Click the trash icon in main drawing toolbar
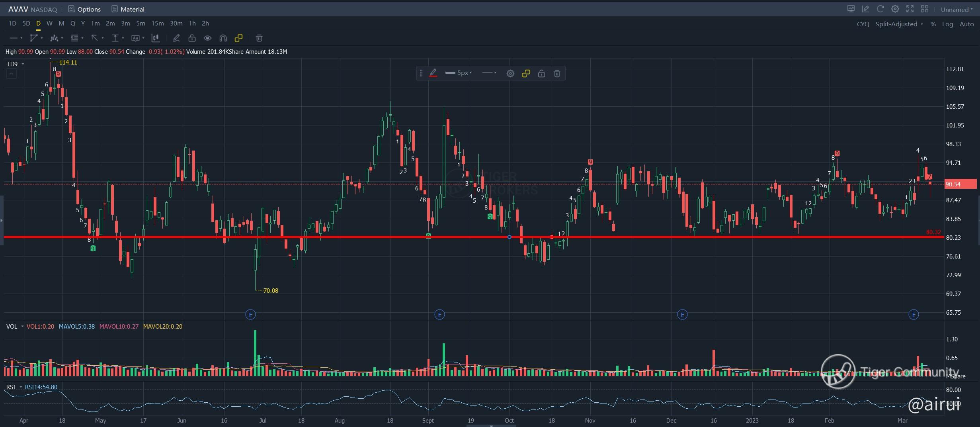The width and height of the screenshot is (980, 427). click(x=259, y=38)
